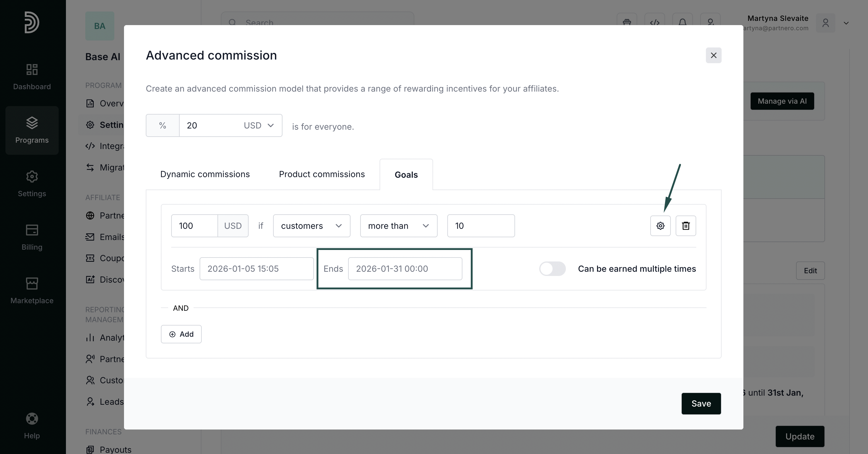
Task: Close the Advanced commission dialog
Action: [x=713, y=55]
